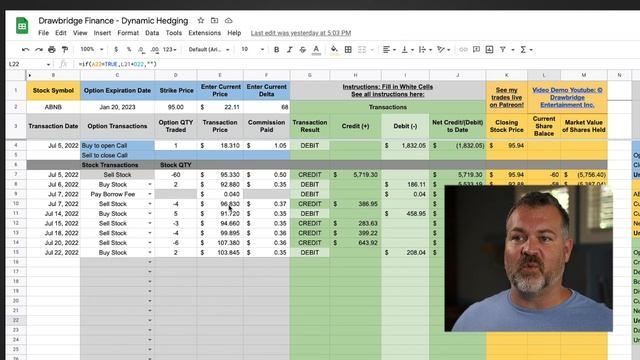Open the Extensions menu
This screenshot has height=360, width=640.
[x=204, y=33]
